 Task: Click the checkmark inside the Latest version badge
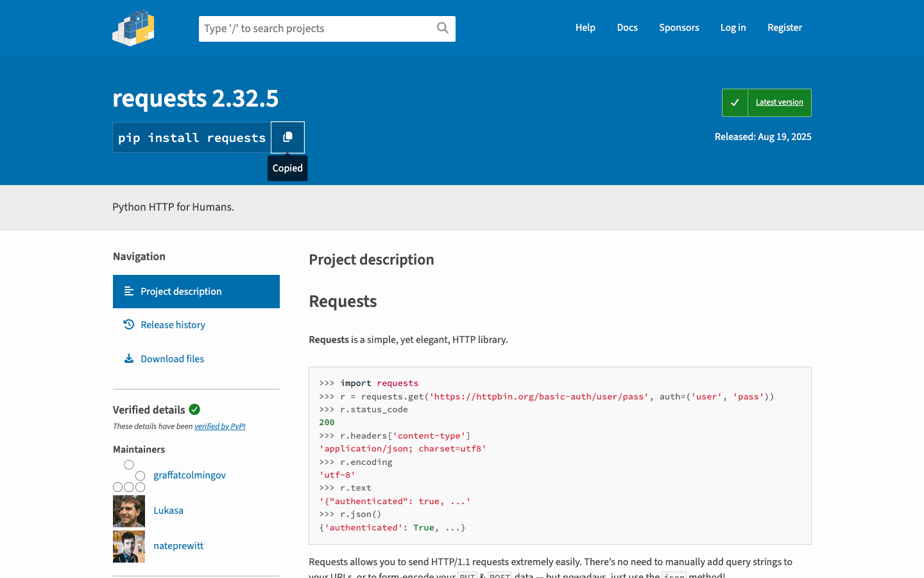735,101
